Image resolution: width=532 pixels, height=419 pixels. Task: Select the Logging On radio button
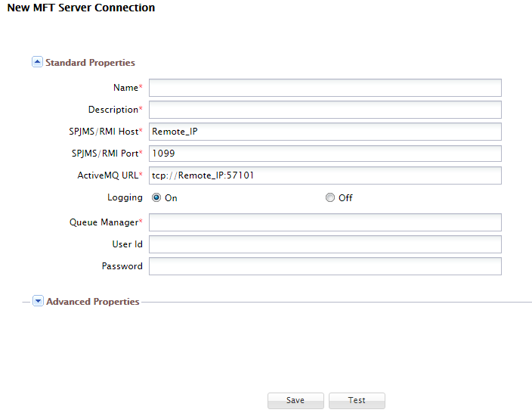[157, 198]
